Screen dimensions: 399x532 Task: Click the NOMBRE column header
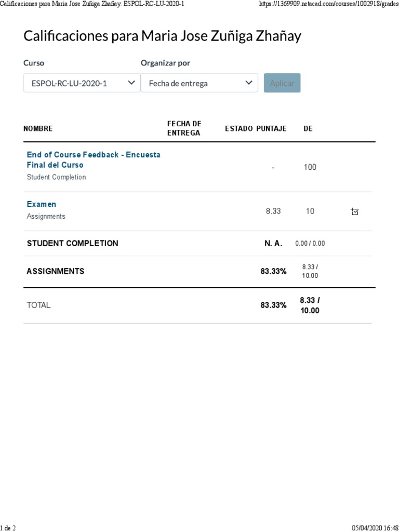tap(38, 129)
